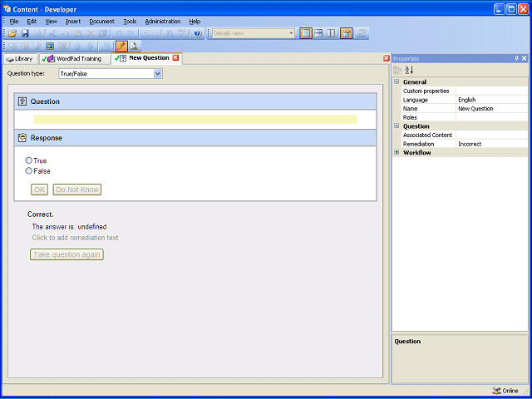Click 'The answer is: undefined' text
The width and height of the screenshot is (532, 399).
(69, 227)
